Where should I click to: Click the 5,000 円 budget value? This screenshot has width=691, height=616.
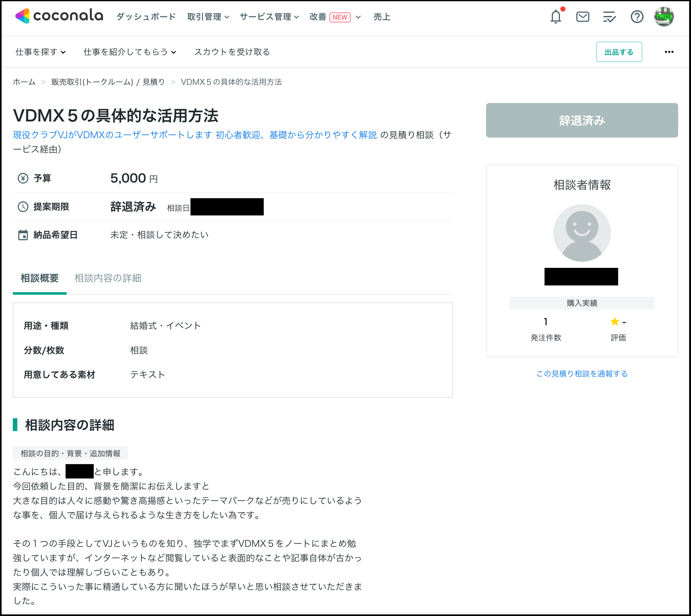134,178
